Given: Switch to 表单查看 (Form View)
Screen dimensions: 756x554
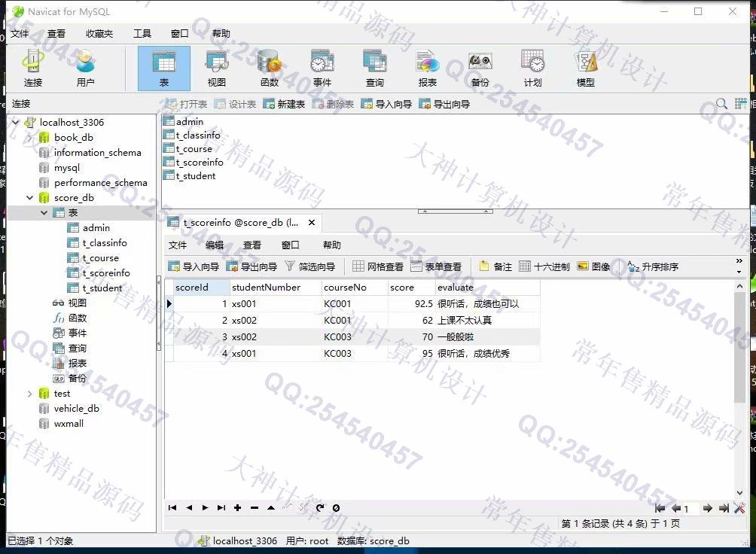Looking at the screenshot, I should tap(436, 266).
